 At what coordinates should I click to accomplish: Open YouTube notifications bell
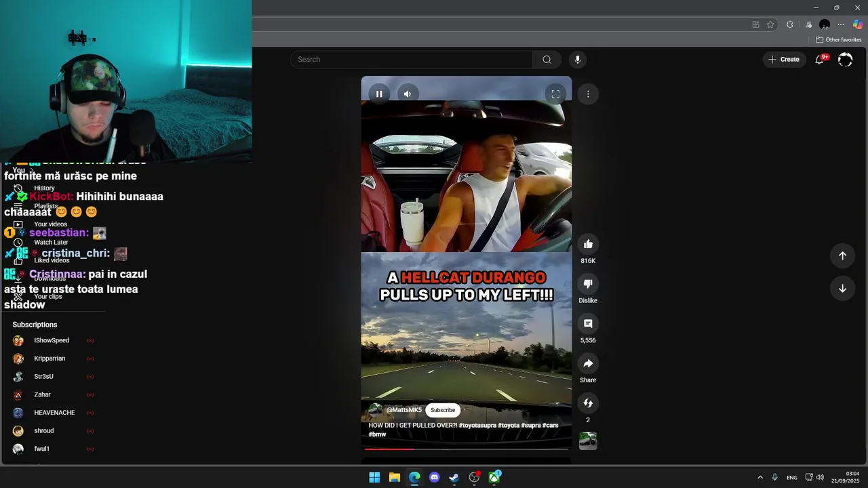point(820,60)
